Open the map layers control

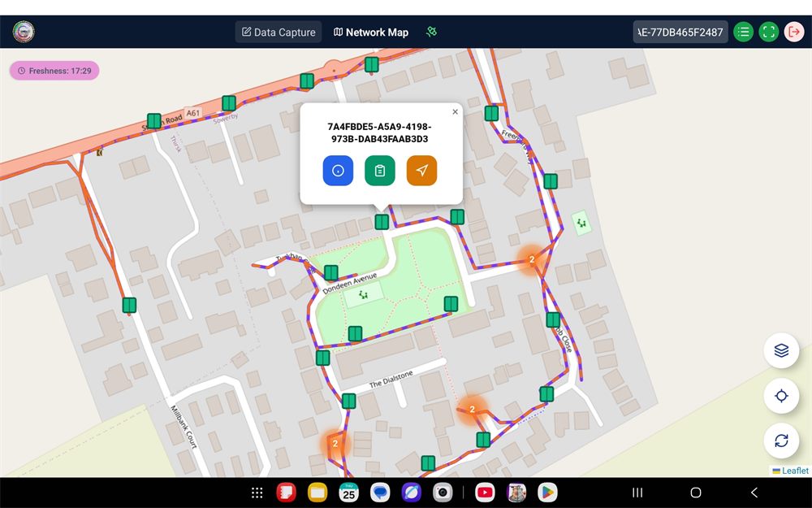click(781, 350)
